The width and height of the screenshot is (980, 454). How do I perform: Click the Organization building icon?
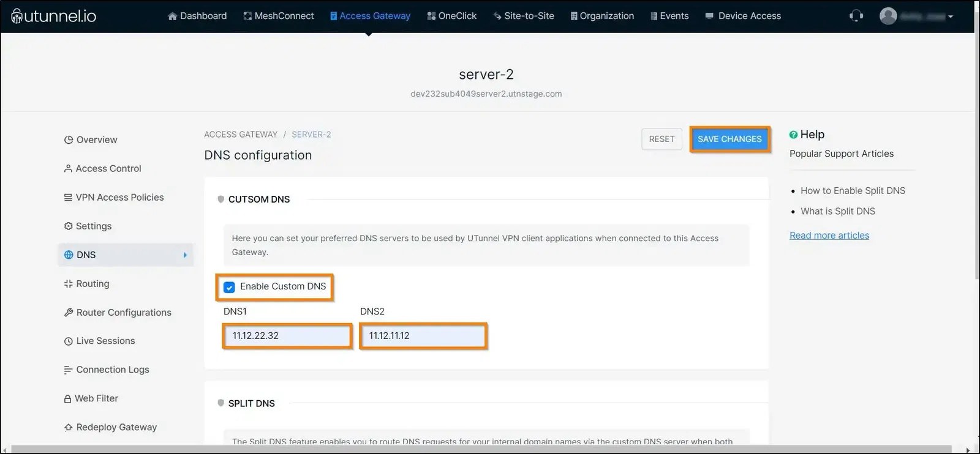pos(574,16)
